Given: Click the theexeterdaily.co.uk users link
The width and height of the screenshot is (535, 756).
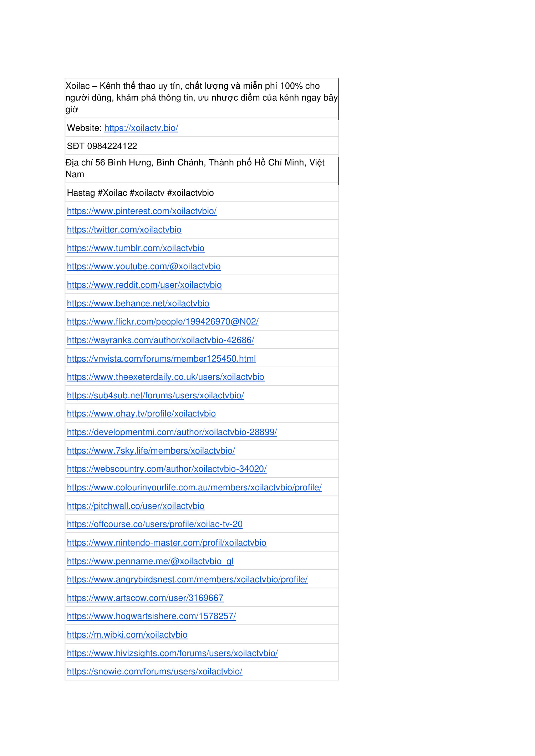Looking at the screenshot, I should pos(165,377).
